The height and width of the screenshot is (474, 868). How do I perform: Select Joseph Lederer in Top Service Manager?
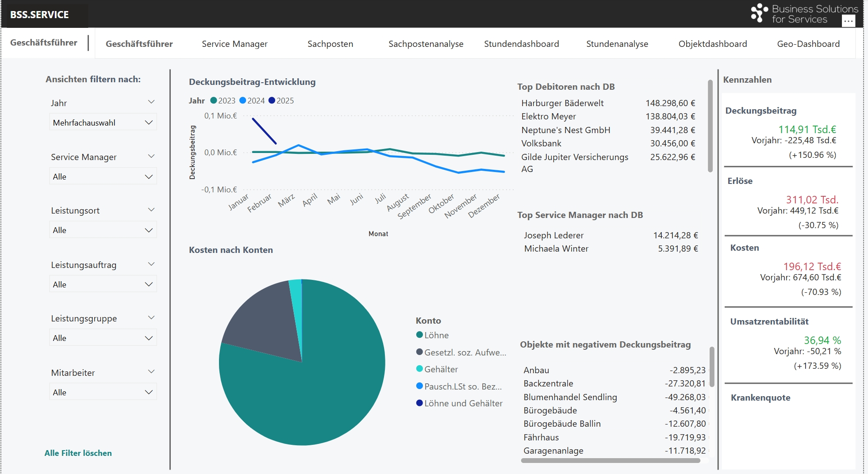coord(611,235)
